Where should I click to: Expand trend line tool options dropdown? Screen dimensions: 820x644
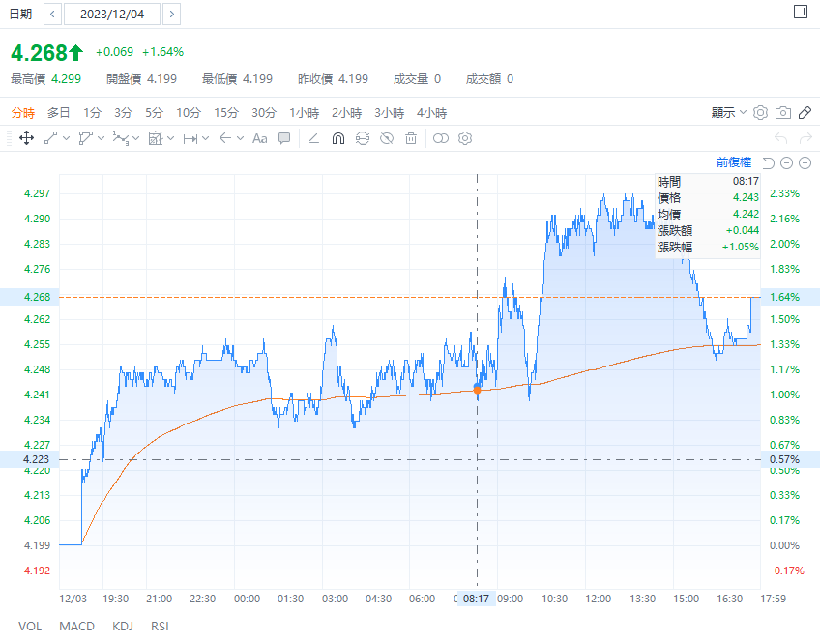click(66, 138)
